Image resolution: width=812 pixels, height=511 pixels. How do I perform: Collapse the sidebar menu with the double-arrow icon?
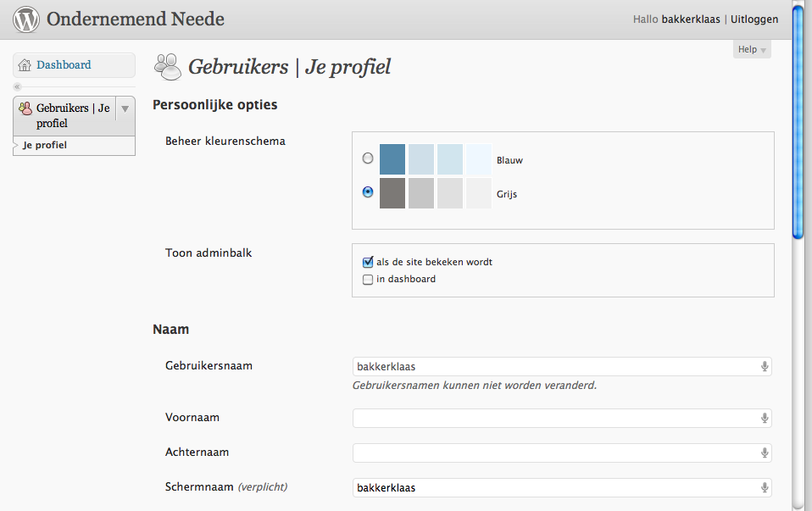[17, 87]
